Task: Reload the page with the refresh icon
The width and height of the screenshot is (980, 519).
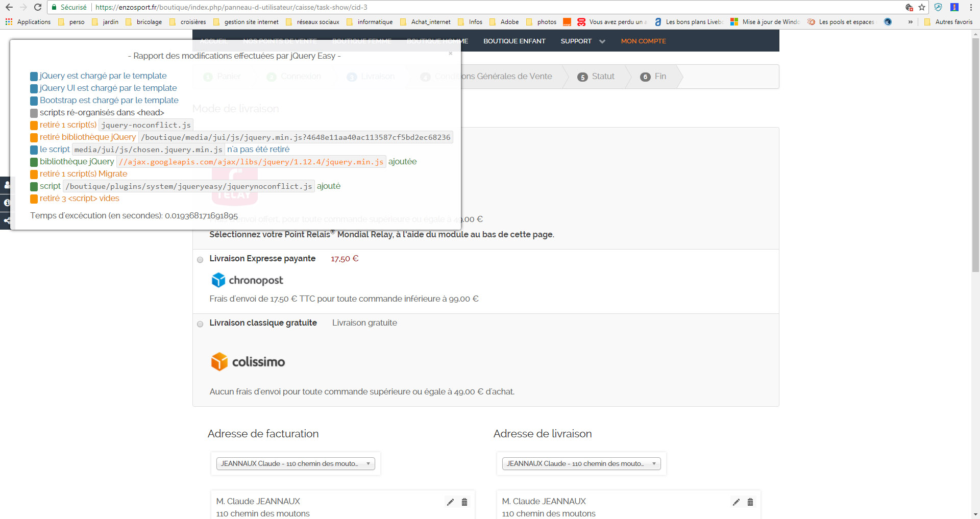Action: coord(38,7)
